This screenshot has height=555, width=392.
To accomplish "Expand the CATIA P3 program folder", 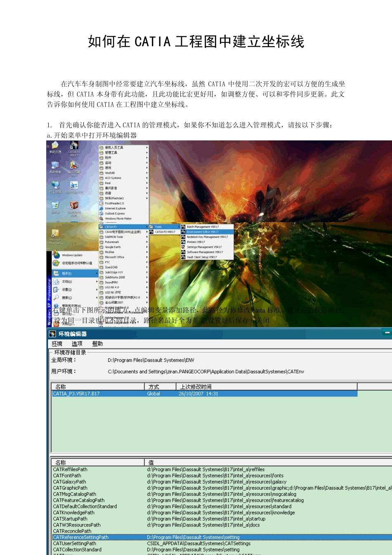I will tap(124, 227).
